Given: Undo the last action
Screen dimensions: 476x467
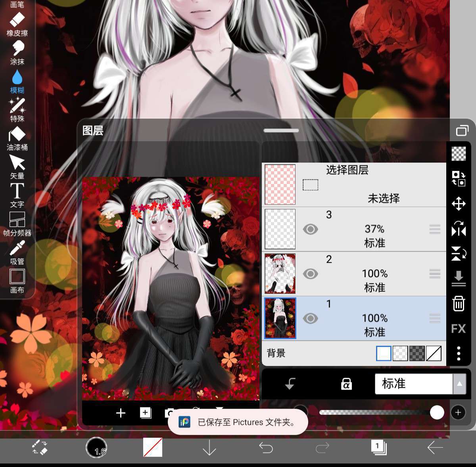Looking at the screenshot, I should pos(266,448).
